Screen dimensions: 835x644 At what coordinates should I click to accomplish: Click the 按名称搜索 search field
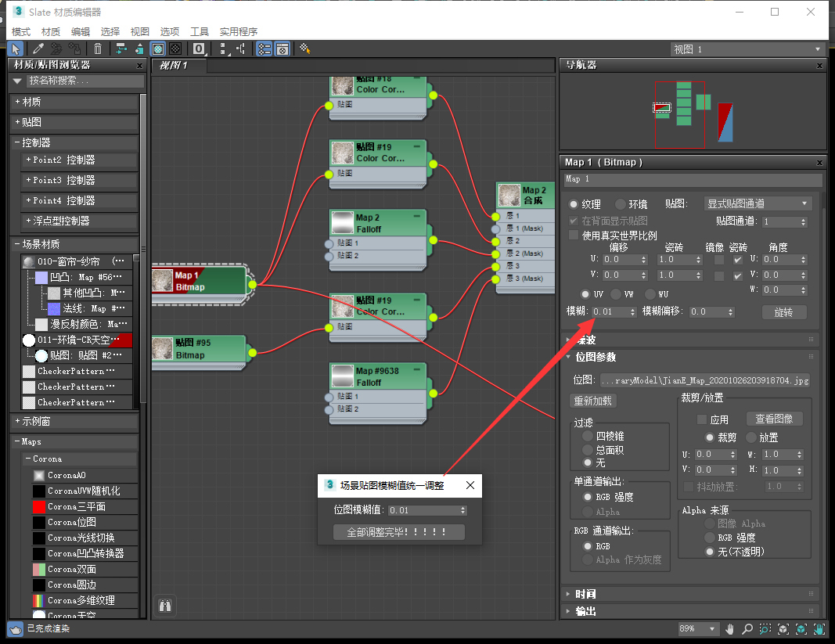click(85, 81)
